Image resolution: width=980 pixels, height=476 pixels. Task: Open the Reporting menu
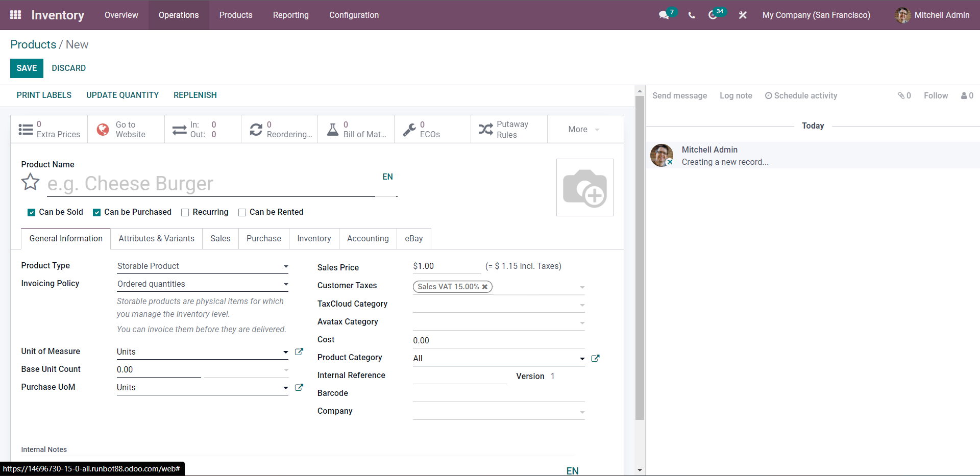tap(291, 15)
